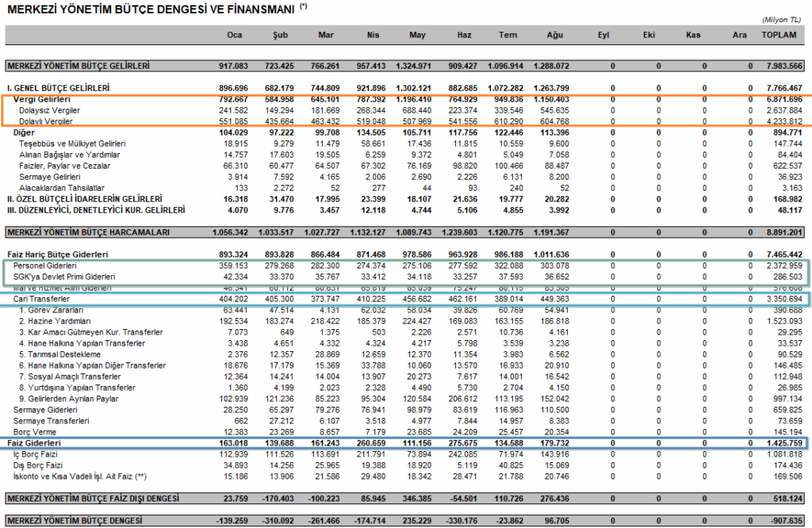The image size is (812, 528).
Task: Select MERKEZİ YÖNETİM BÜTÇE GELİRLERİ section header
Action: [x=78, y=65]
